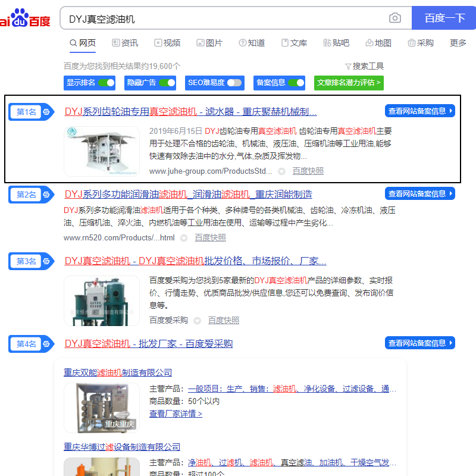Screen dimensions: 476x476
Task: Expand dropdown arrow next to juhe-group URL
Action: 281,171
